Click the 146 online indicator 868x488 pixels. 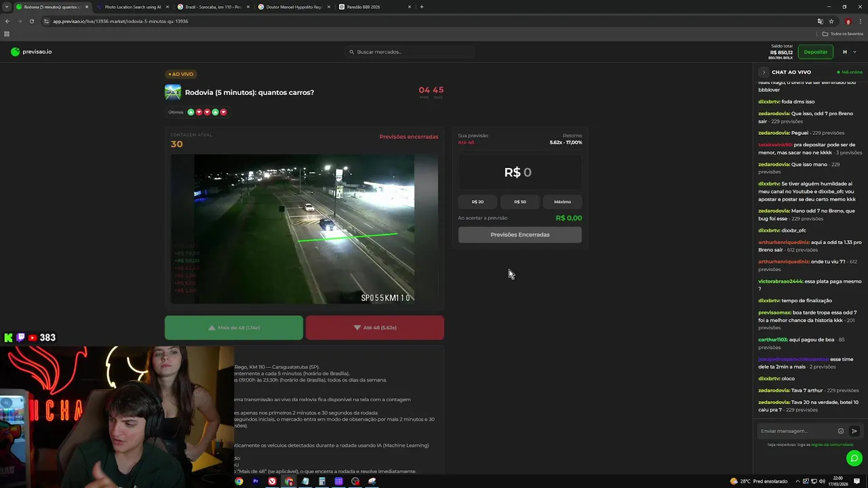click(850, 72)
